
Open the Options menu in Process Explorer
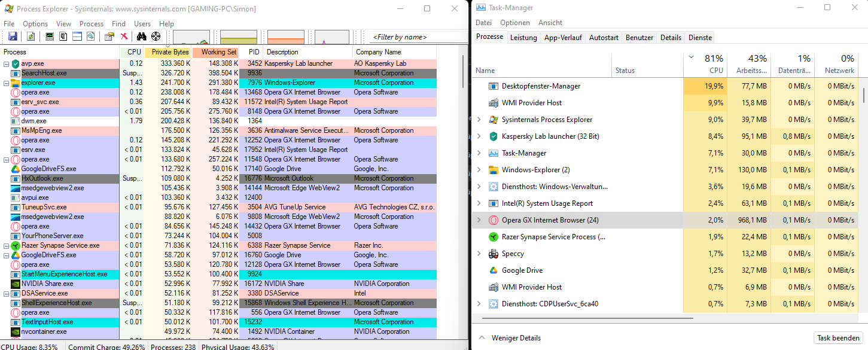pos(35,24)
